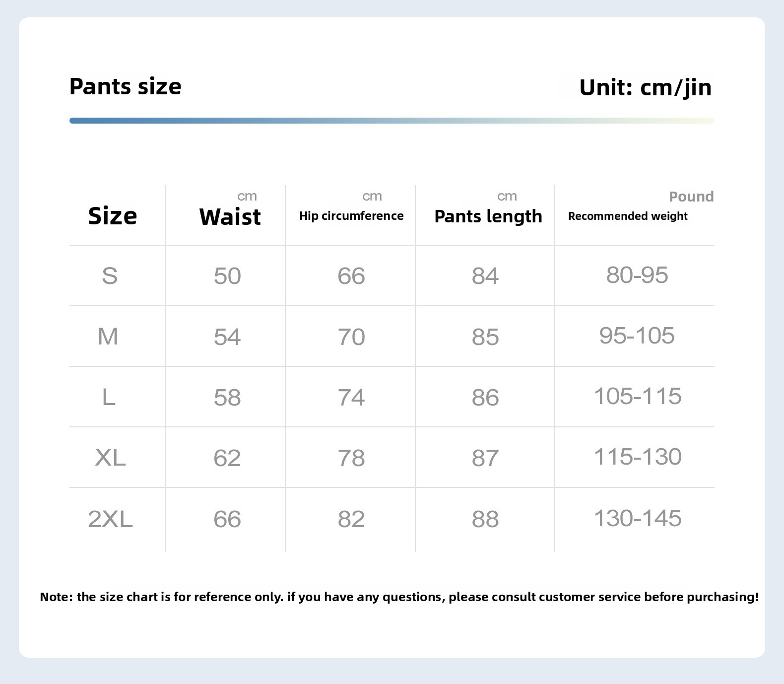
Task: Select the Recommended weight column header
Action: tap(628, 216)
